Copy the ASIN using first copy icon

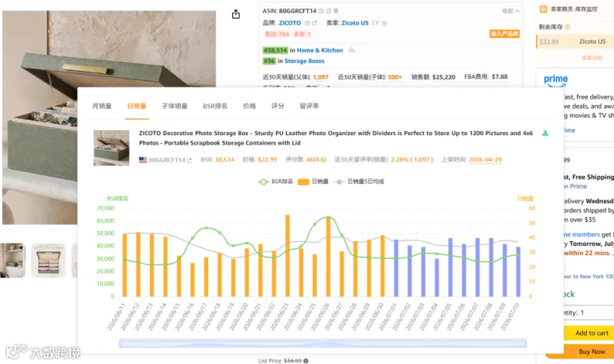pos(321,11)
